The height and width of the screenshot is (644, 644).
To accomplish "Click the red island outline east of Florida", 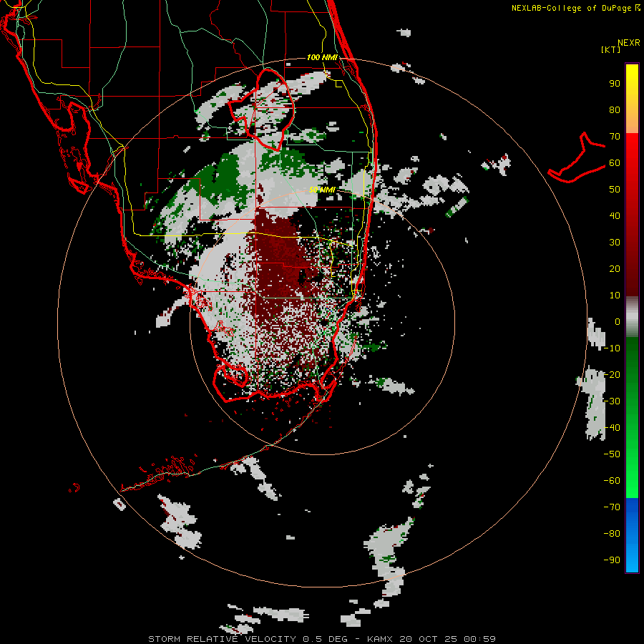I will [577, 158].
